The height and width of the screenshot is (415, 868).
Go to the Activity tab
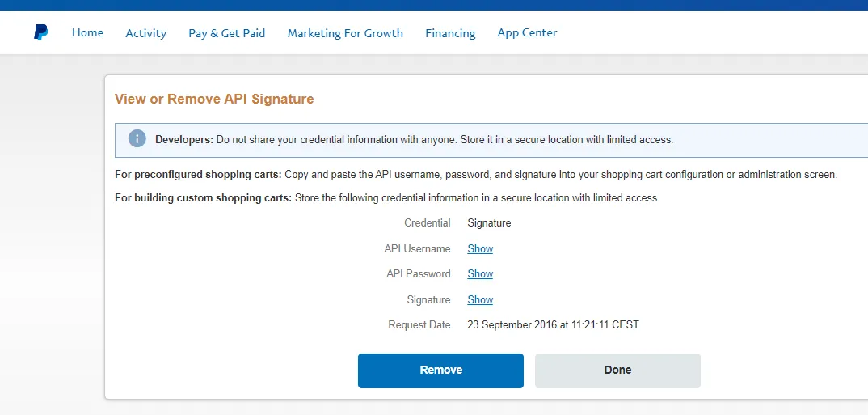(146, 33)
